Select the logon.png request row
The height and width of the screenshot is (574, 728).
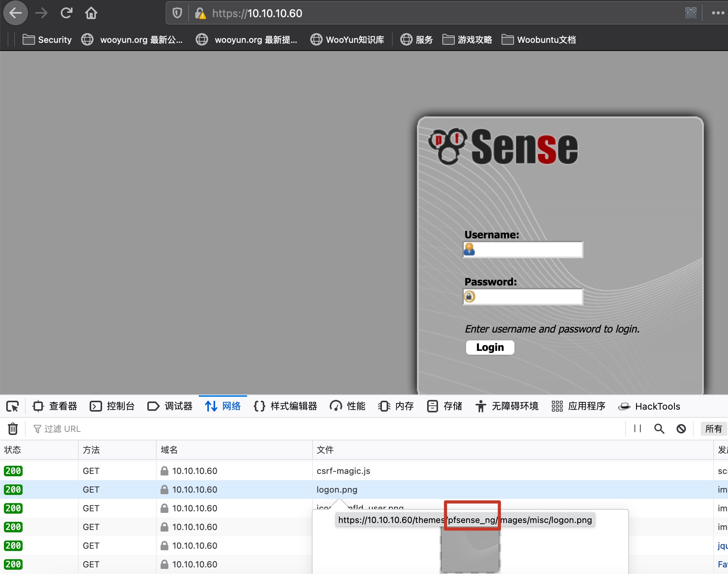coord(364,489)
